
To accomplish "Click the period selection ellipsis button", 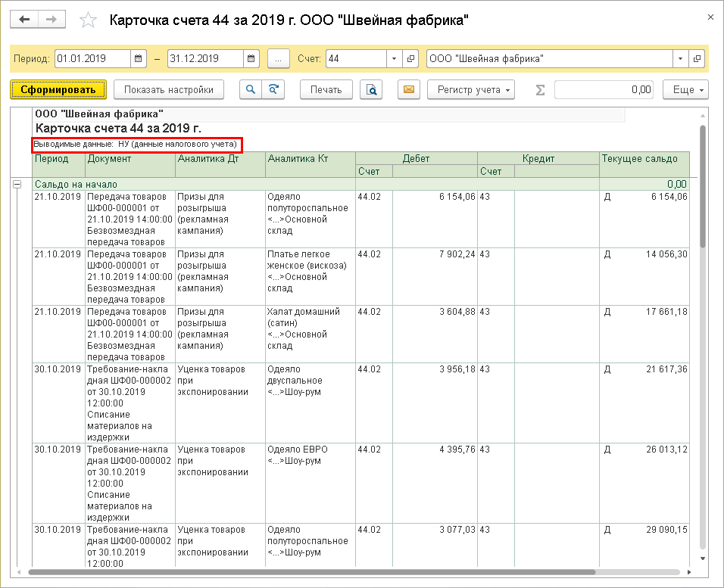I will coord(279,58).
